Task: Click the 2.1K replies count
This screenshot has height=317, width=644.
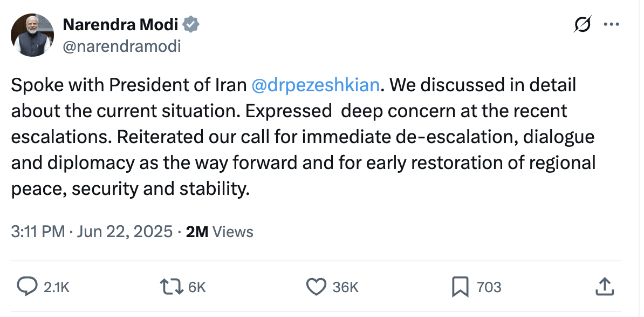Action: (x=56, y=287)
